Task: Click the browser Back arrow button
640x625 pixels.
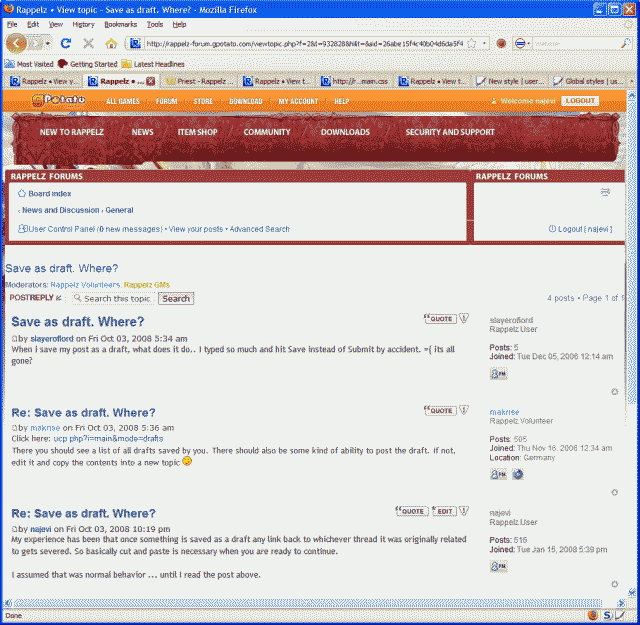Action: 16,43
